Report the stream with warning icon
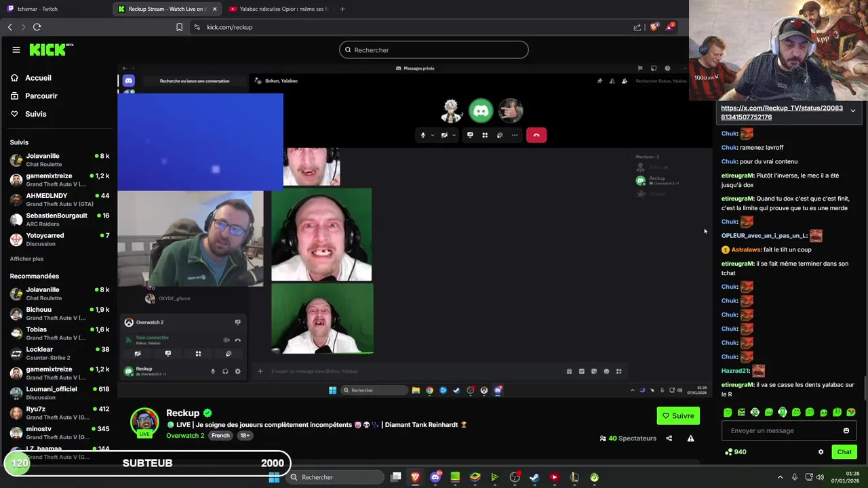Screen dimensions: 868x488 [x=690, y=439]
